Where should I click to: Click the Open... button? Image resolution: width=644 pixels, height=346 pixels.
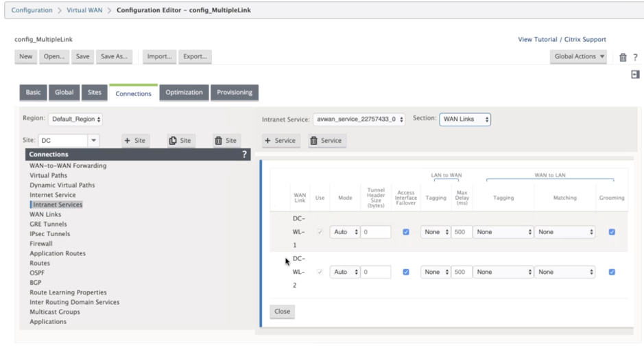(54, 57)
